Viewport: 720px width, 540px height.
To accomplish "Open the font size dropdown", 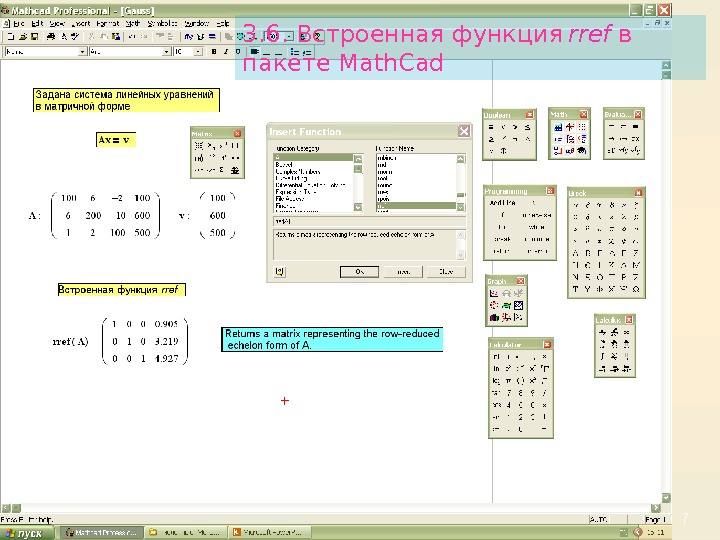I will pos(198,52).
